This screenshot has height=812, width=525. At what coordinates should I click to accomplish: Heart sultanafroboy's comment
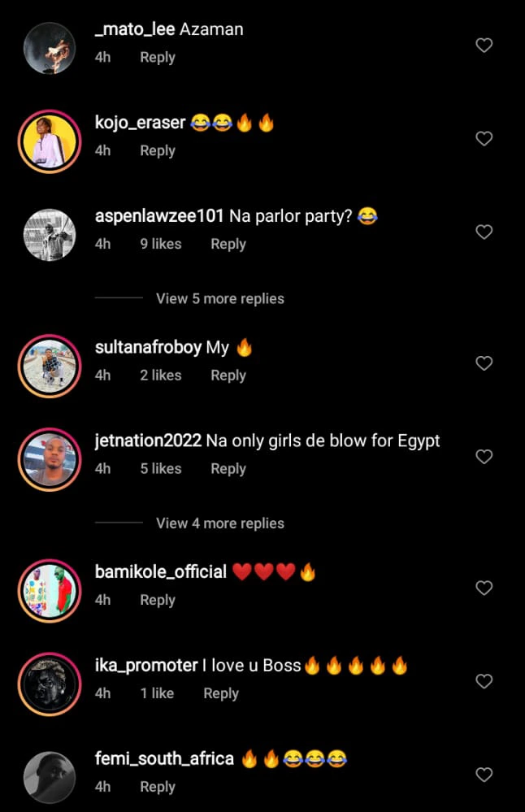click(484, 363)
